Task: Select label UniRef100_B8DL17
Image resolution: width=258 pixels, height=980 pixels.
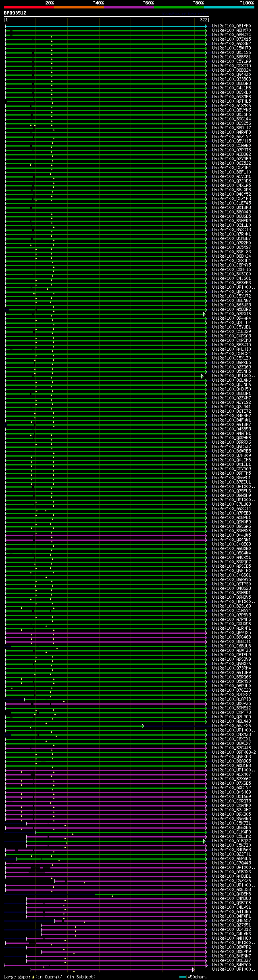Action: pos(231,128)
